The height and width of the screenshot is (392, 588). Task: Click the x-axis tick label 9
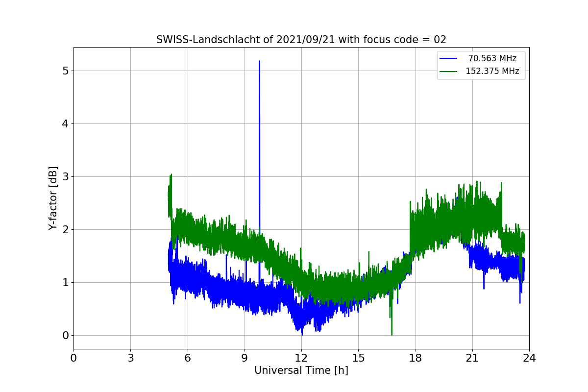[x=245, y=358]
